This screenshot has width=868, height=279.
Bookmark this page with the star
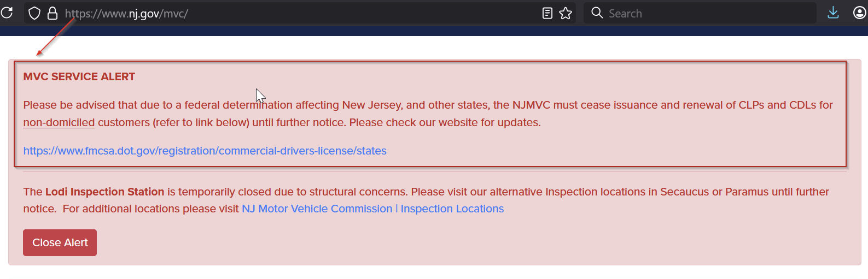566,13
